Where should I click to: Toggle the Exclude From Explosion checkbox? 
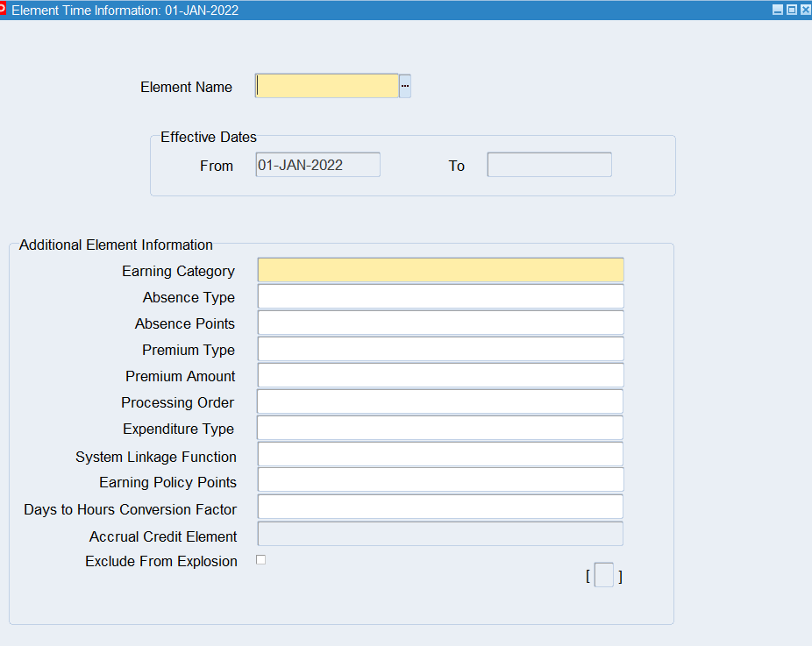point(260,560)
